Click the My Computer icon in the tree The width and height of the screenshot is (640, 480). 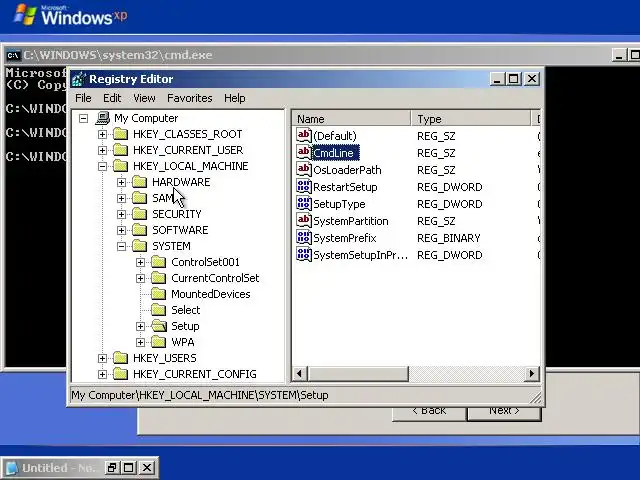point(103,118)
